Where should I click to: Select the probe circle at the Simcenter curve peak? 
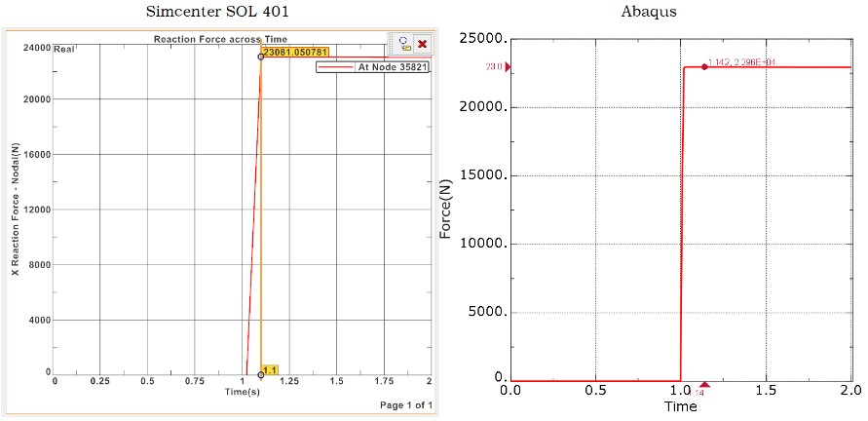[x=260, y=57]
